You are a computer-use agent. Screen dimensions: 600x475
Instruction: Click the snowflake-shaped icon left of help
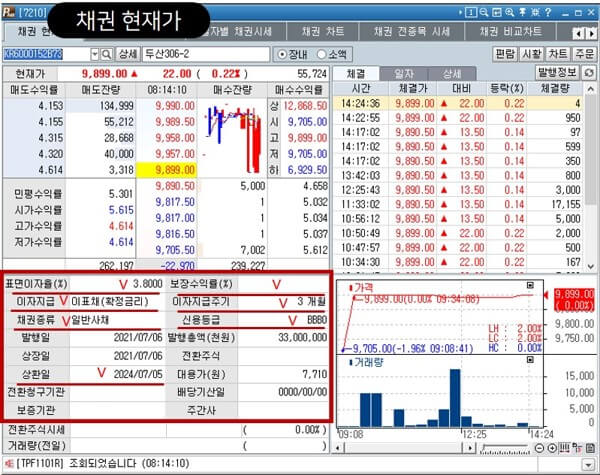[535, 12]
